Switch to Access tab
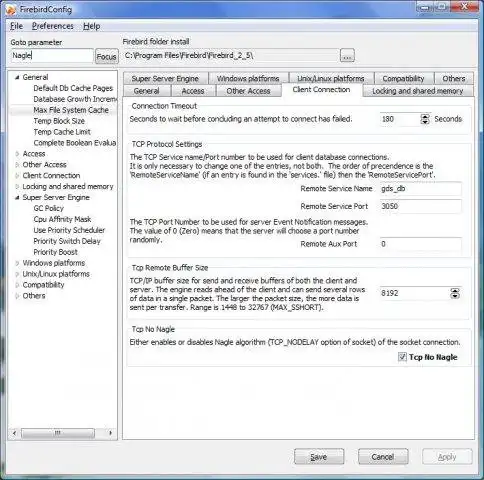Viewport: 484px width, 480px height. tap(193, 91)
